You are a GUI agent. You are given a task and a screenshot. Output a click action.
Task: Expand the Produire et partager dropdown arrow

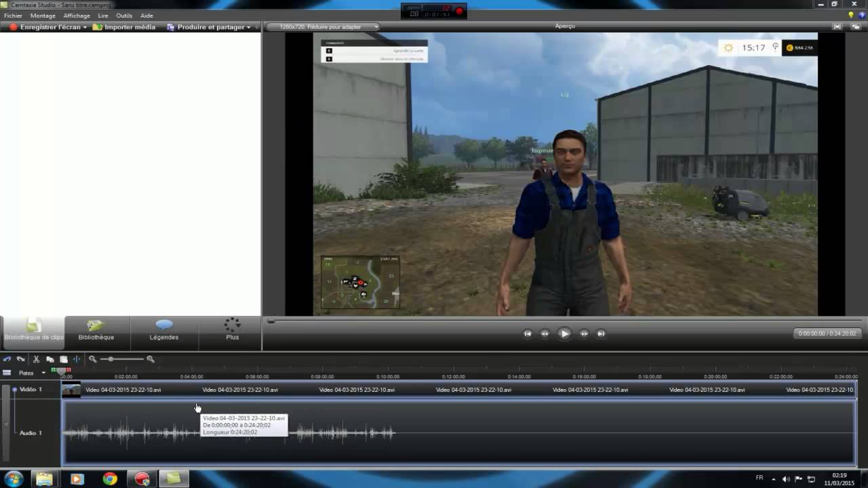(x=249, y=28)
